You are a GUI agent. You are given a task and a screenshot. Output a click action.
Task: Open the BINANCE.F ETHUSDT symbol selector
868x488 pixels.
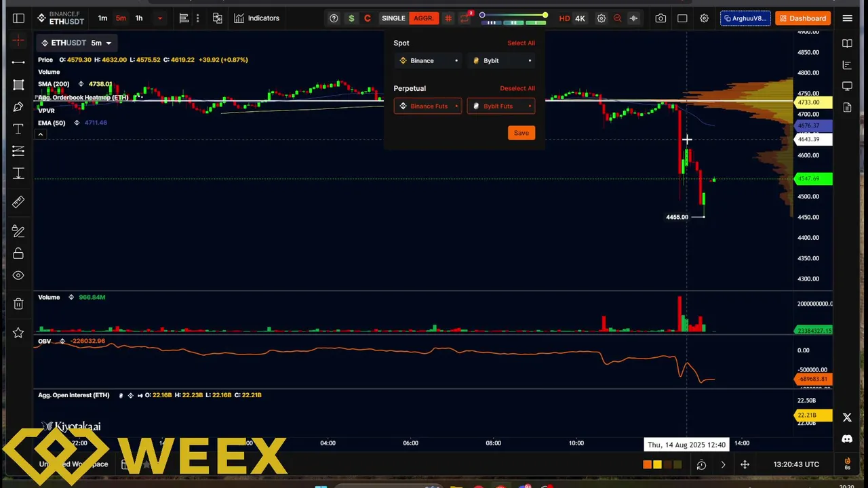(x=60, y=18)
